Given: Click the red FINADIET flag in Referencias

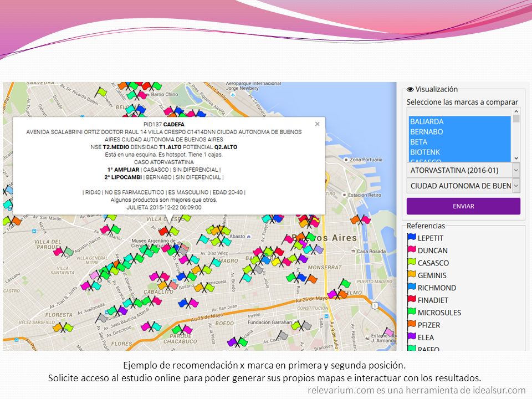Looking at the screenshot, I should [x=411, y=299].
